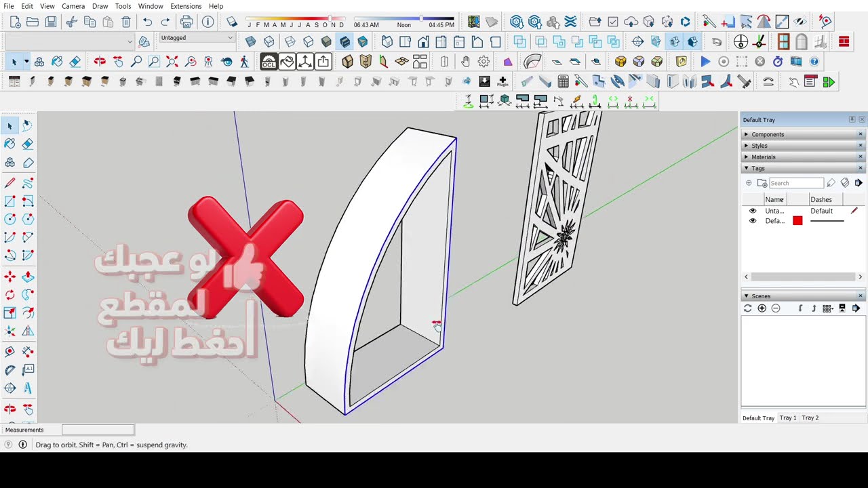Toggle Back Edges style
This screenshot has width=868, height=488.
click(269, 42)
